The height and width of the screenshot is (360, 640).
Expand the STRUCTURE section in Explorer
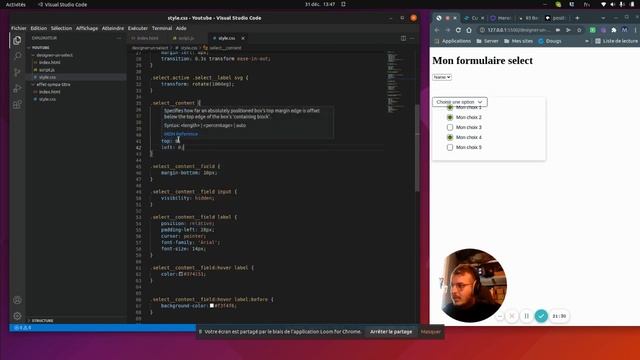[x=41, y=321]
